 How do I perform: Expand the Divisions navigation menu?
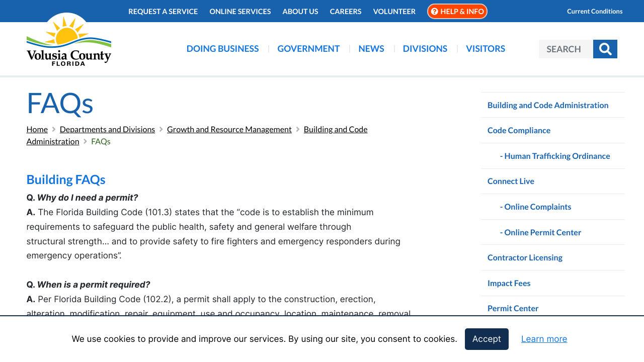click(x=425, y=48)
